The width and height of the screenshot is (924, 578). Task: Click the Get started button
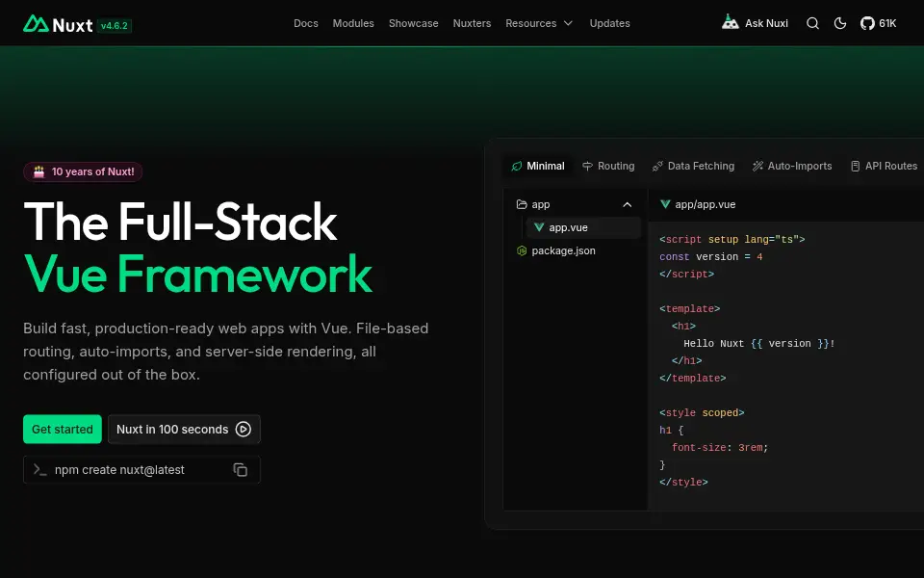[x=63, y=430]
